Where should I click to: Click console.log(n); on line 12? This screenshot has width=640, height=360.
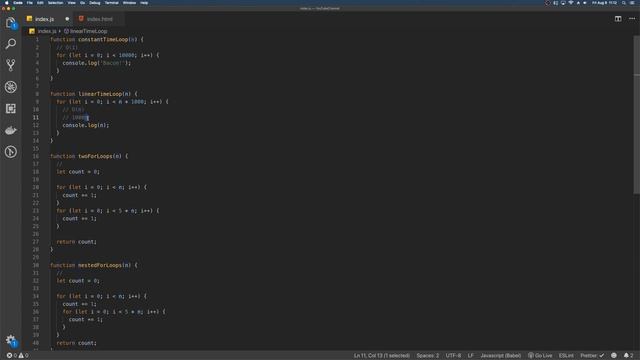[x=86, y=125]
